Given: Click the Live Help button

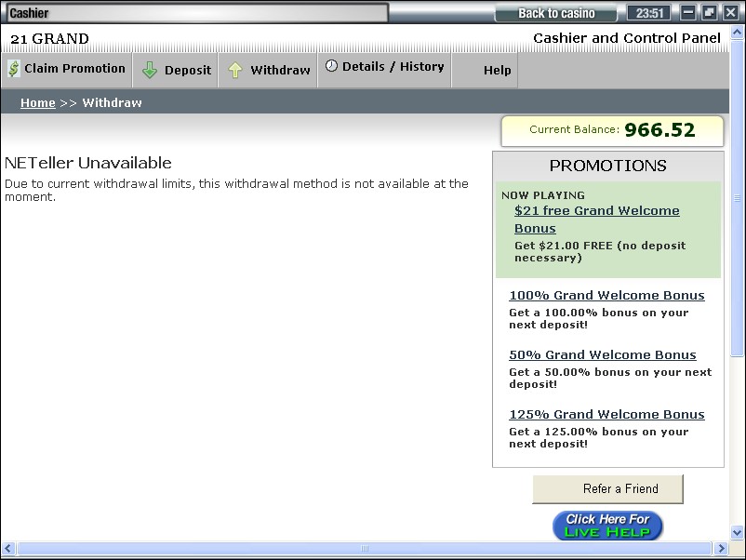Looking at the screenshot, I should click(x=607, y=526).
